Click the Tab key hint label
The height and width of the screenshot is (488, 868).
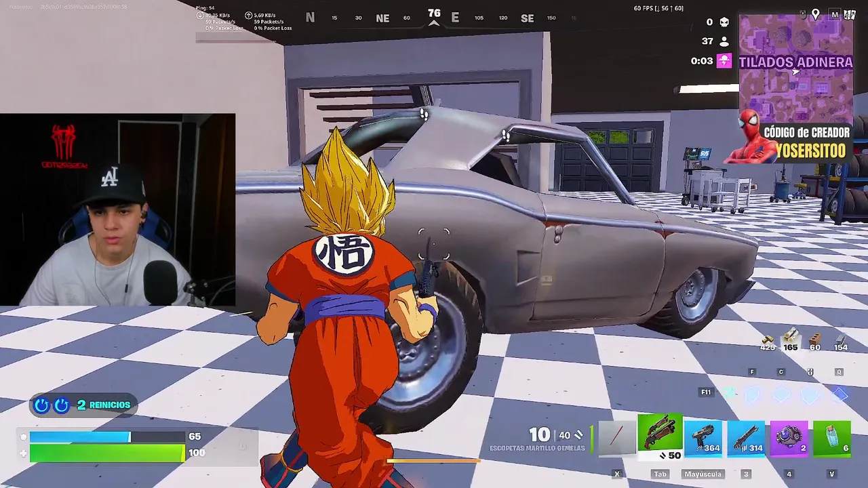[660, 474]
